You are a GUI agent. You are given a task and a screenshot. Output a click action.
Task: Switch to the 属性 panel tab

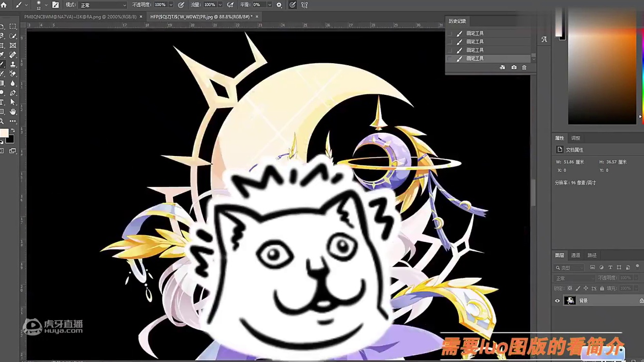(560, 138)
